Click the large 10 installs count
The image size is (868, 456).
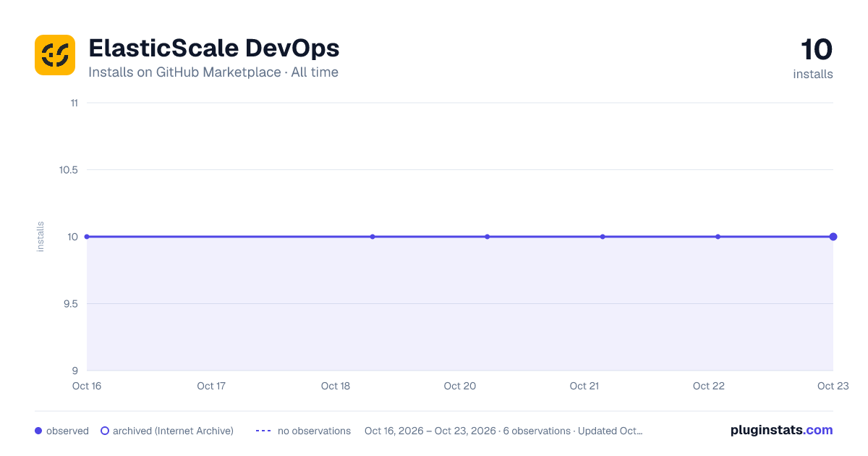(x=817, y=50)
